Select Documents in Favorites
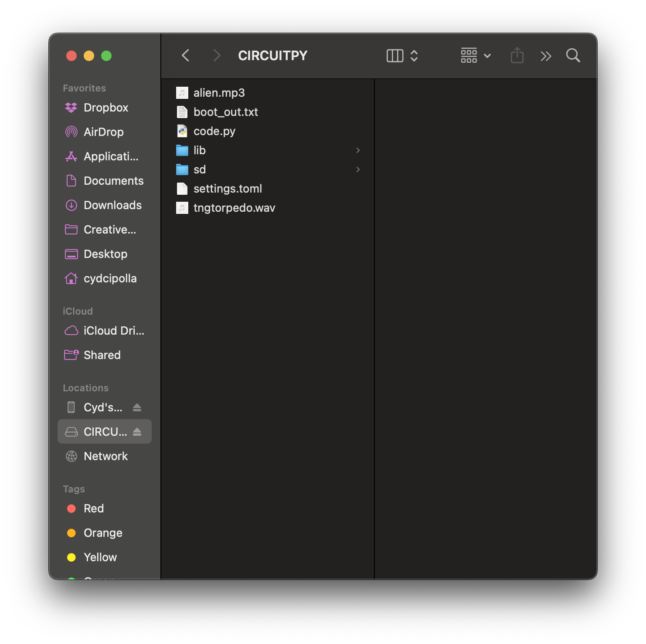 [113, 181]
